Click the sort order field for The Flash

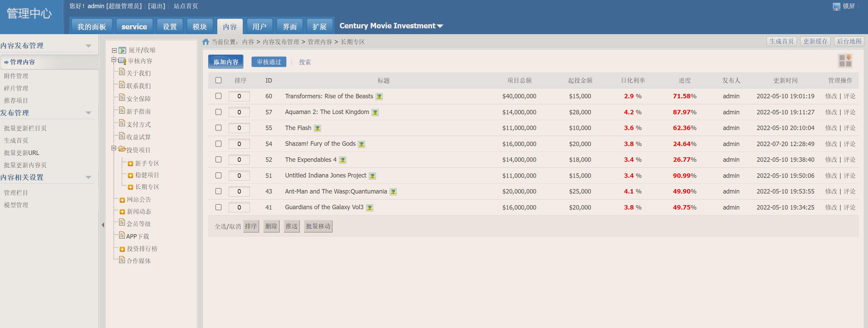tap(239, 128)
